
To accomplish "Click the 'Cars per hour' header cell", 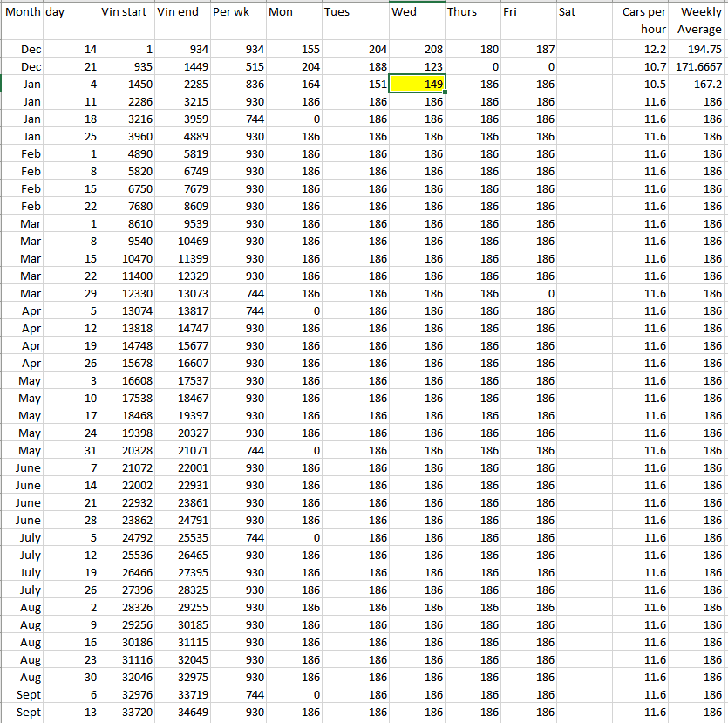I will [x=641, y=20].
